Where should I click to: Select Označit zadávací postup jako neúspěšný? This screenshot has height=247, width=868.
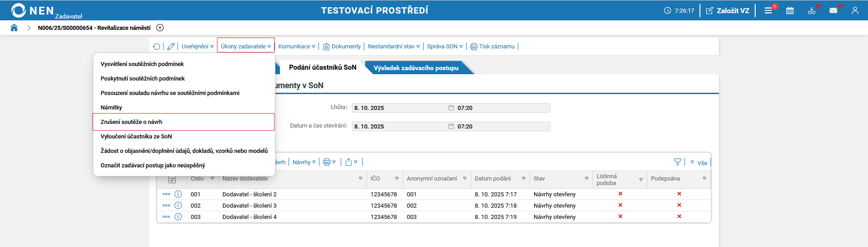point(184,166)
